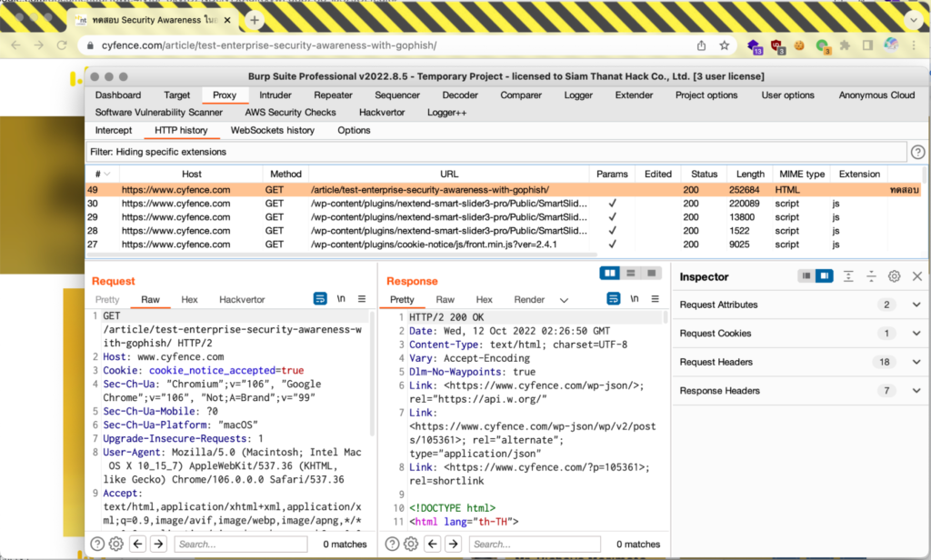Go to previous match in Response search
Image resolution: width=931 pixels, height=560 pixels.
[432, 544]
